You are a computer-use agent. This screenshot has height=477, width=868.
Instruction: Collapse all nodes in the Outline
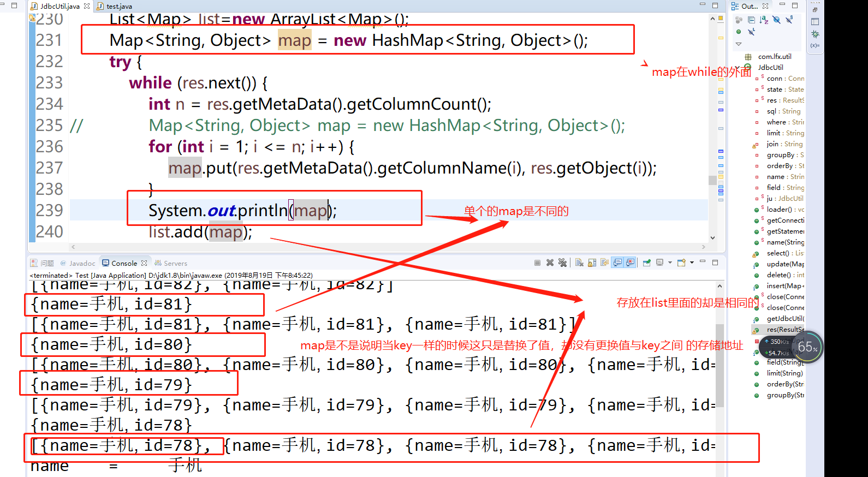[751, 20]
